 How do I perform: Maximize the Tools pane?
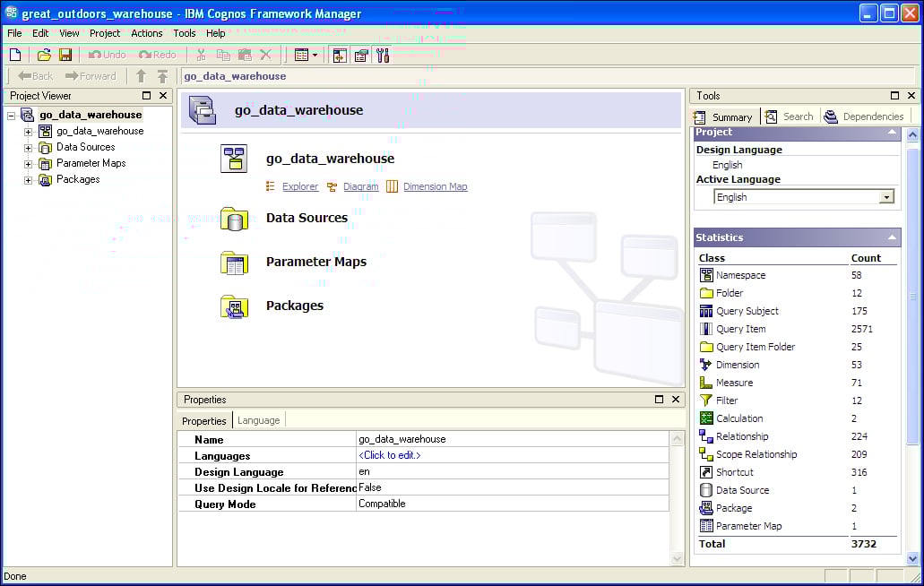894,95
